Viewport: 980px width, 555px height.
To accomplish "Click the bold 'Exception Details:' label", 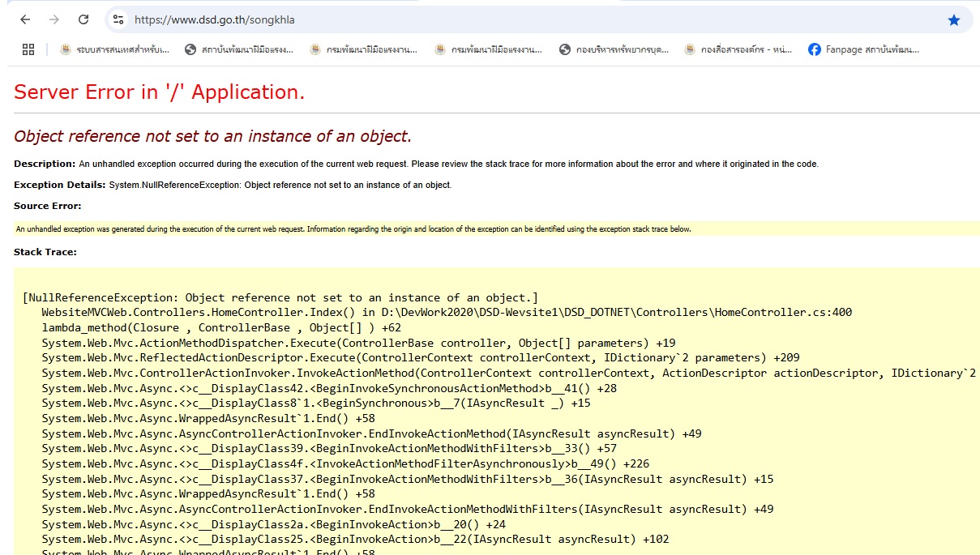I will (x=60, y=185).
